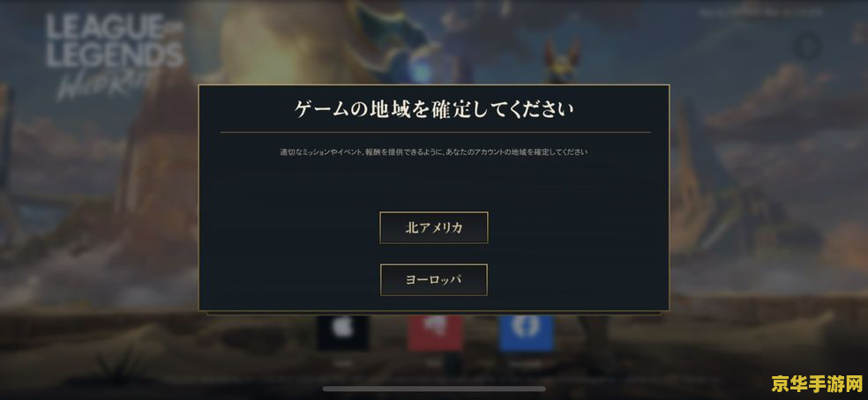The height and width of the screenshot is (400, 868).
Task: Click the League of Legends Wild Rift logo
Action: point(115,56)
